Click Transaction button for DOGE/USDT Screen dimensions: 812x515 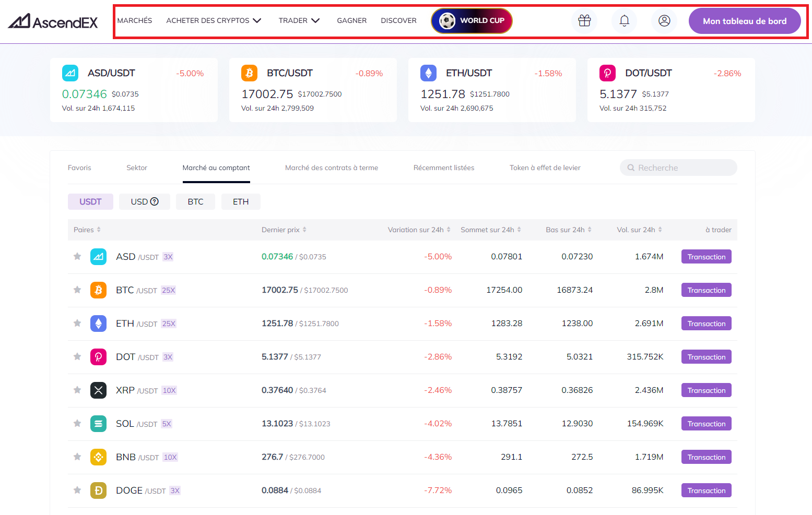pos(707,490)
